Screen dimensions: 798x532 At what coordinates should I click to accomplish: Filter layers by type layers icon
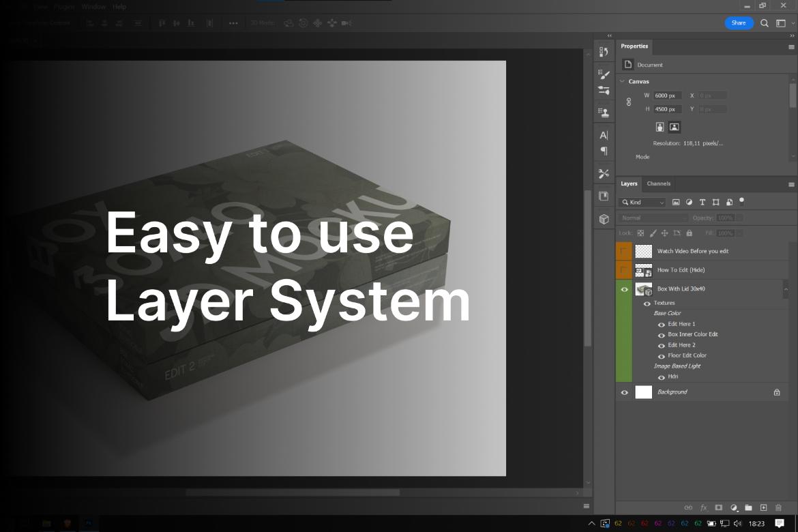[x=703, y=202]
